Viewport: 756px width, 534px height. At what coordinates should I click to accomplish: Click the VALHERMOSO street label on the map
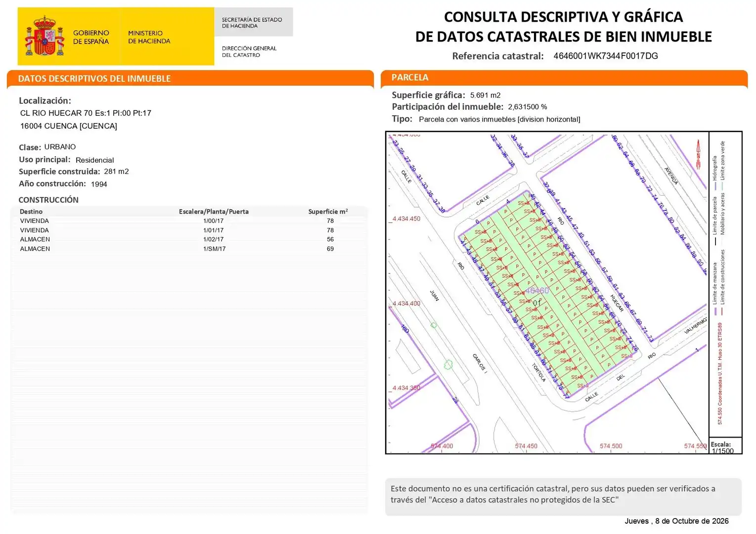coord(696,325)
